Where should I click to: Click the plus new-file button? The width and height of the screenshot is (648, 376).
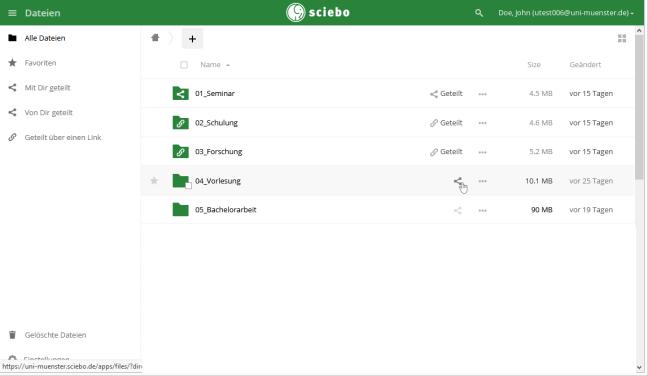coord(192,39)
